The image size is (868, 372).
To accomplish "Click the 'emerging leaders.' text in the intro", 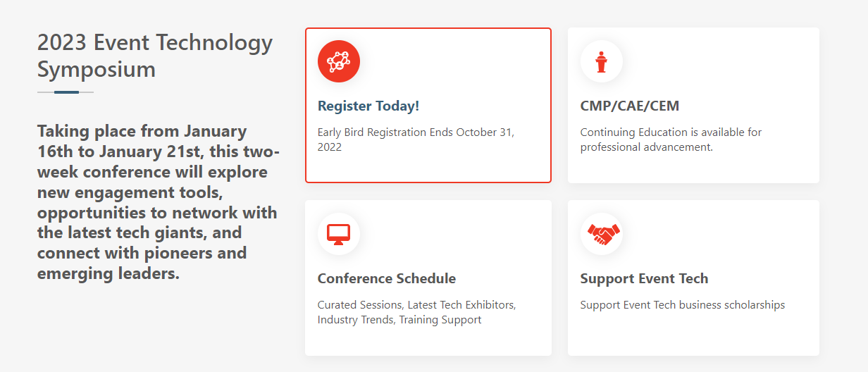I will (x=108, y=273).
